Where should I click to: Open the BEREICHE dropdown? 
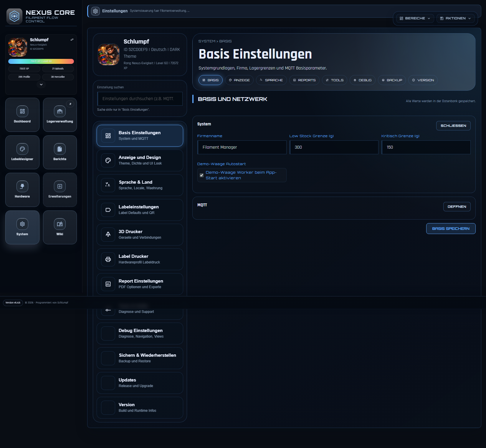click(414, 18)
